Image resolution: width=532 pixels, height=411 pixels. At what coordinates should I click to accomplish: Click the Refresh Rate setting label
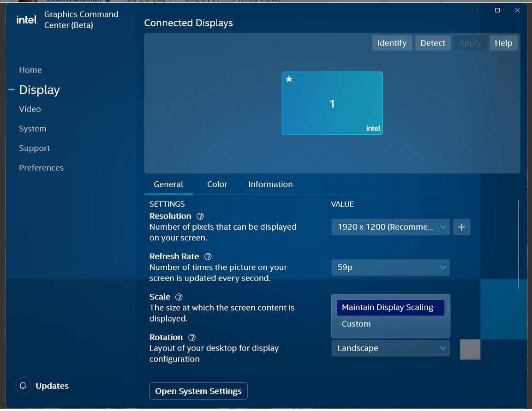[x=174, y=256]
